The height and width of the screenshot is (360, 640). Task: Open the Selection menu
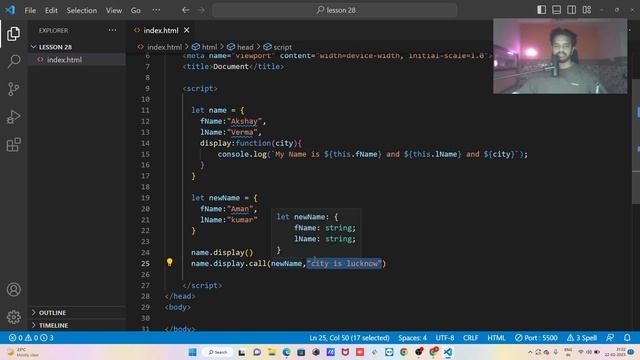click(x=82, y=10)
